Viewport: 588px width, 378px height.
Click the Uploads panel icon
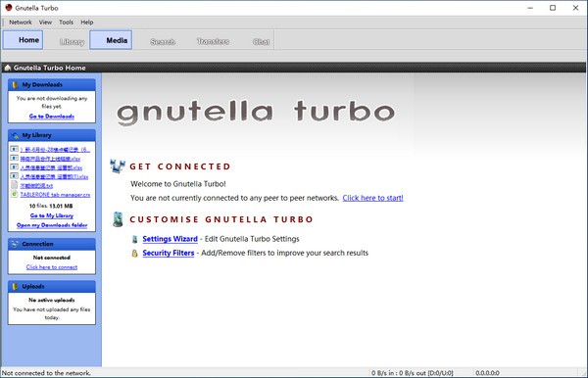[15, 287]
